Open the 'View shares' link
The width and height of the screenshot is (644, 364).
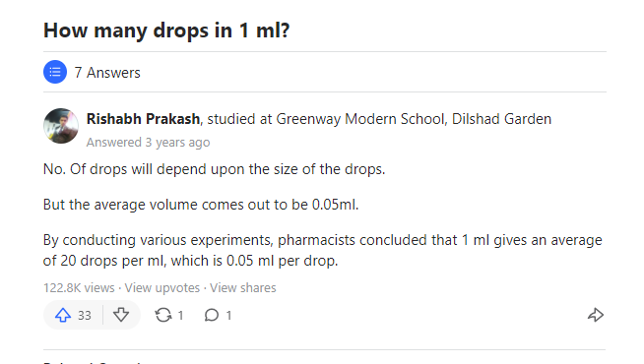243,288
